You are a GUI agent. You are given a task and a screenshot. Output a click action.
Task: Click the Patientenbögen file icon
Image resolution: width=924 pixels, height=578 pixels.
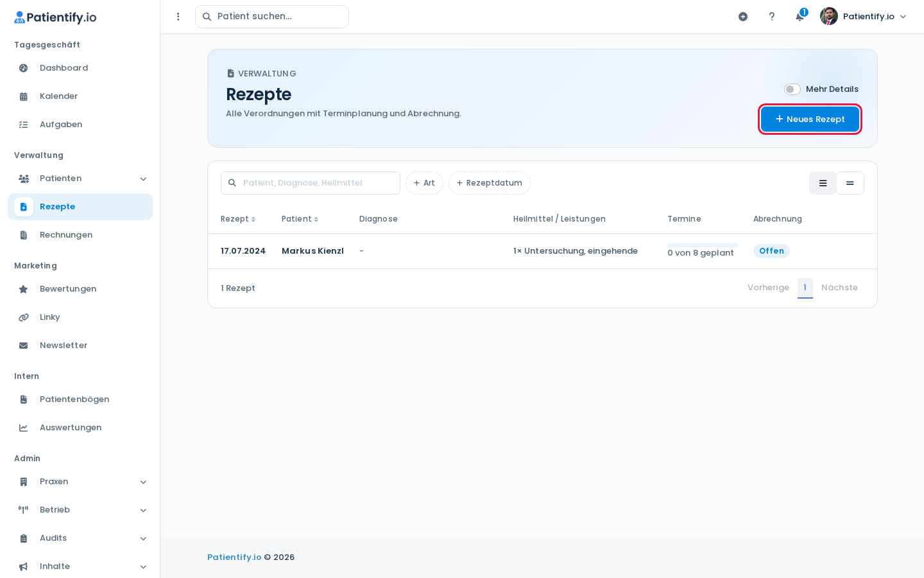[24, 399]
